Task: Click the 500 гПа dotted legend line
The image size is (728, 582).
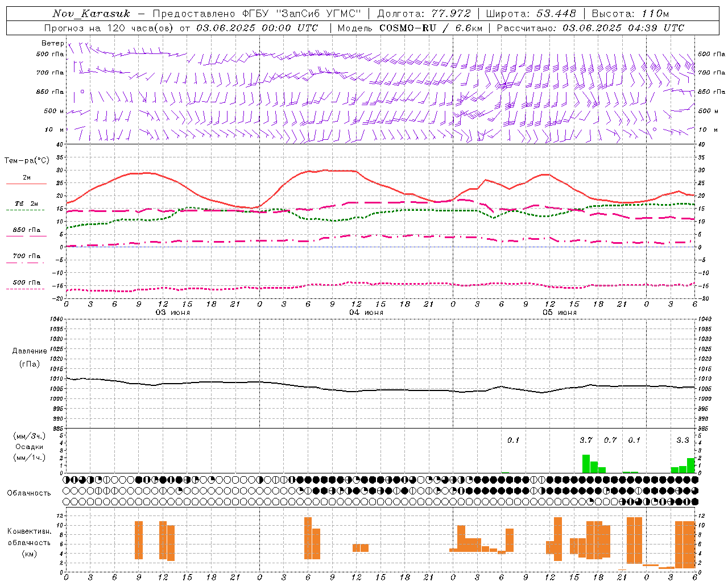Action: [x=25, y=289]
